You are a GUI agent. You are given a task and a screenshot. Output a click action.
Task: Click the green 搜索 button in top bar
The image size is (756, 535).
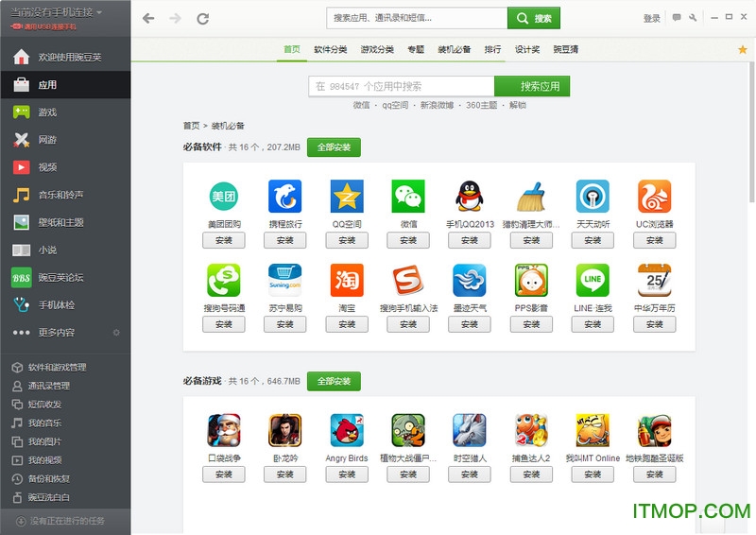(534, 18)
